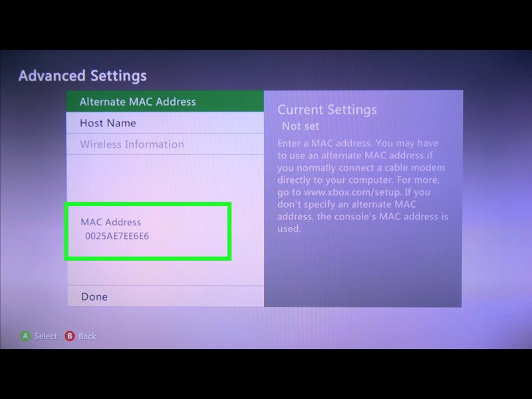The image size is (532, 399).
Task: Click the red B Back button icon
Action: 70,336
